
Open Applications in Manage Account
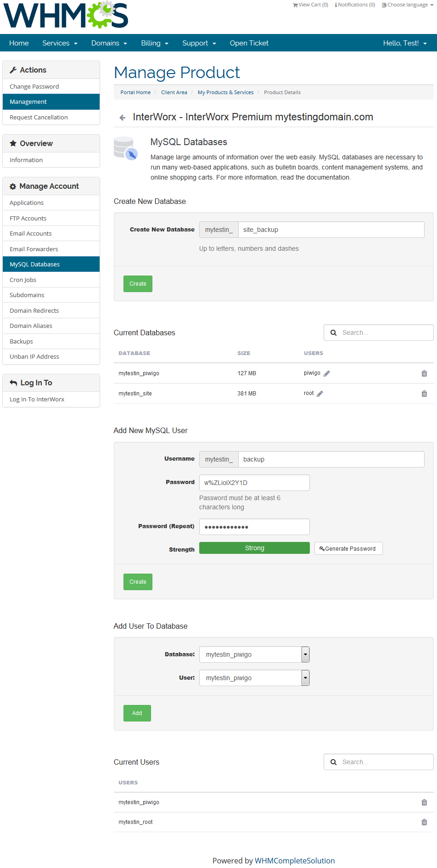click(51, 203)
